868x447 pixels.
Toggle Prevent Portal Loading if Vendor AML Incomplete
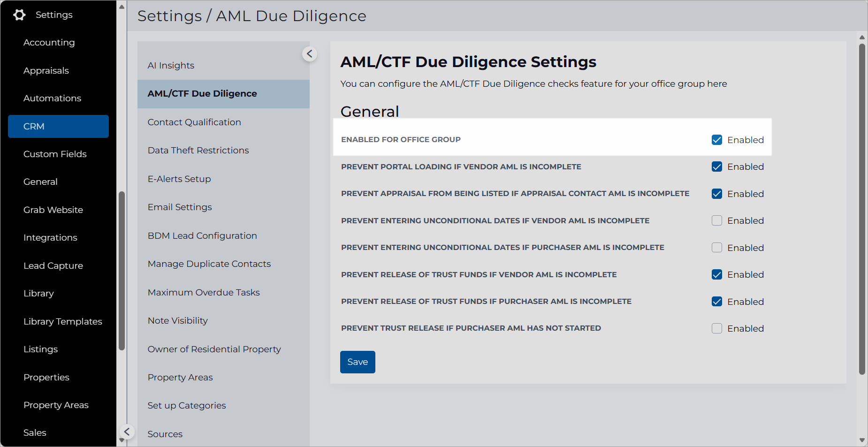[x=717, y=167]
